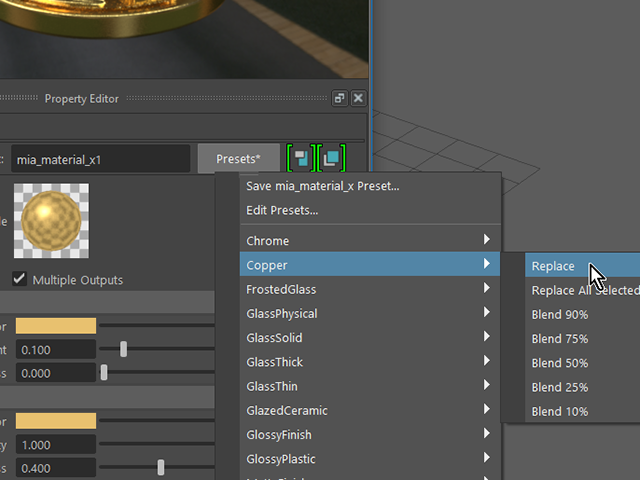Apply Blend 50% of Copper preset
640x480 pixels.
tap(582, 363)
